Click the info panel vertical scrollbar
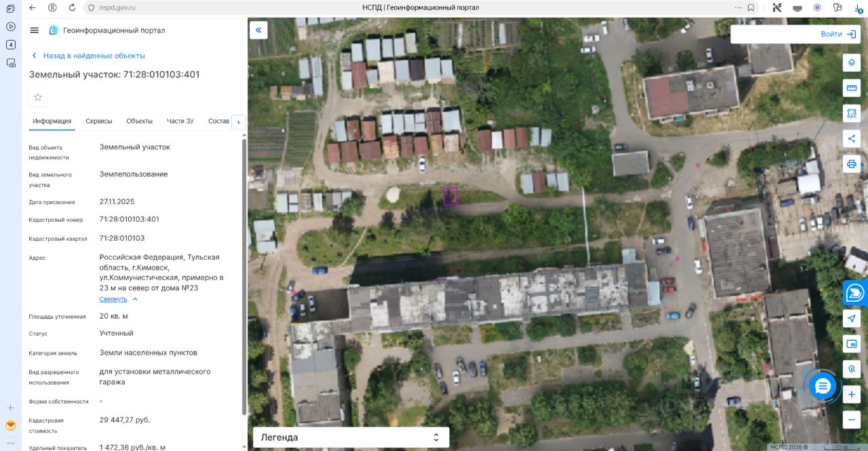Screen dimensions: 868x451 click(x=244, y=277)
